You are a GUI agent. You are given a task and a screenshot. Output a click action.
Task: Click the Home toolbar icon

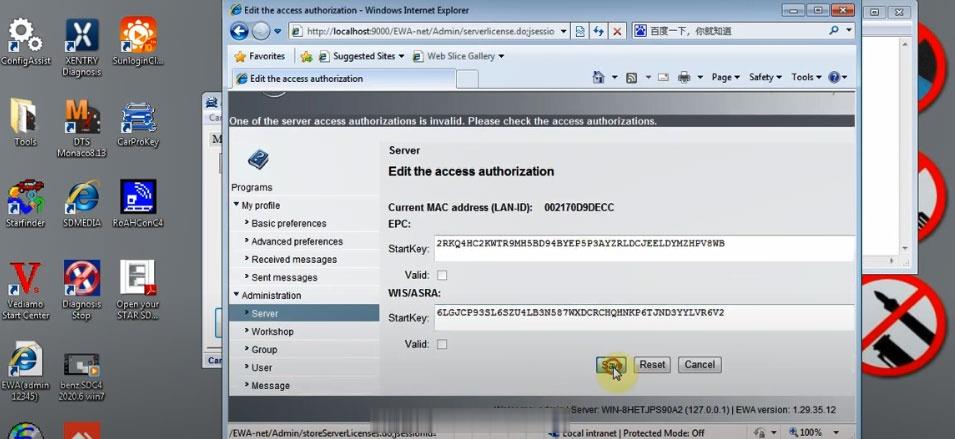[x=599, y=77]
